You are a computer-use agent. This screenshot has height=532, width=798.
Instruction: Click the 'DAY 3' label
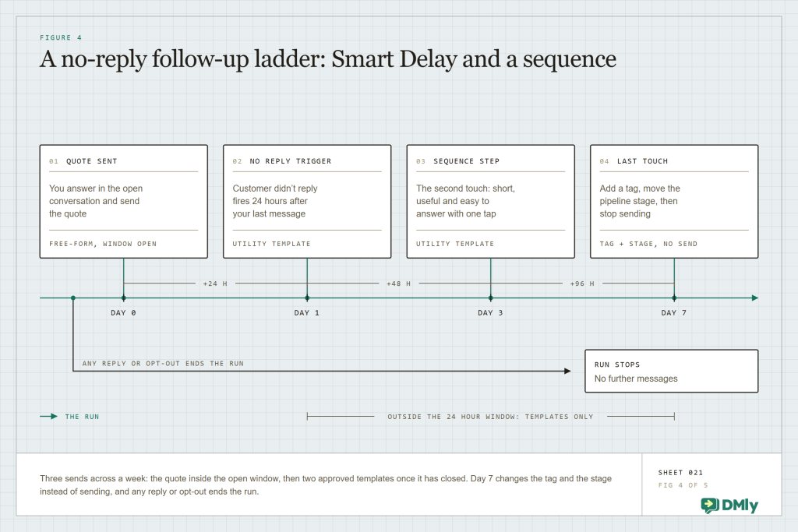[x=491, y=313]
